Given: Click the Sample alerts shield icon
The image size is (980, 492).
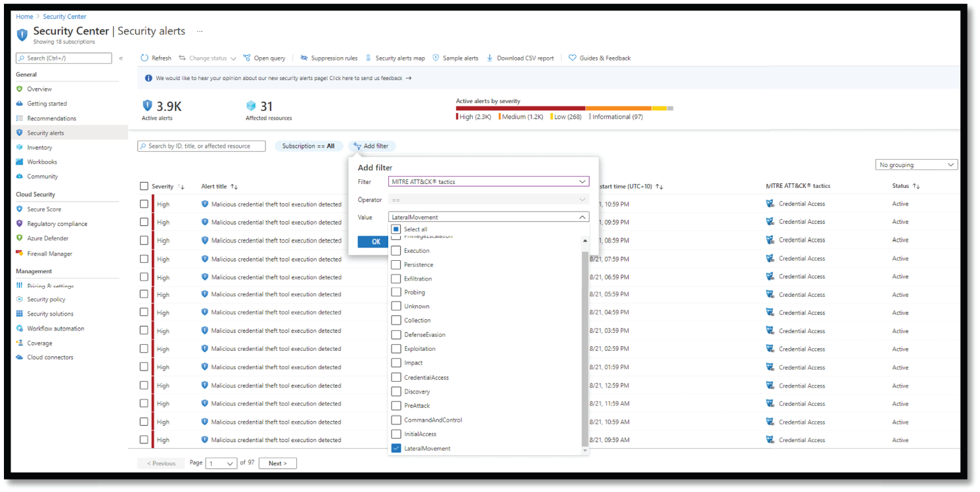Looking at the screenshot, I should [435, 58].
